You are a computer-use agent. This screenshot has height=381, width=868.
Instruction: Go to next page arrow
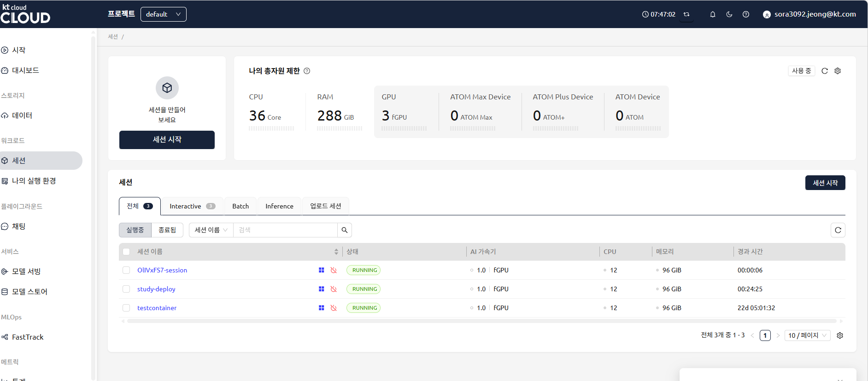click(778, 335)
